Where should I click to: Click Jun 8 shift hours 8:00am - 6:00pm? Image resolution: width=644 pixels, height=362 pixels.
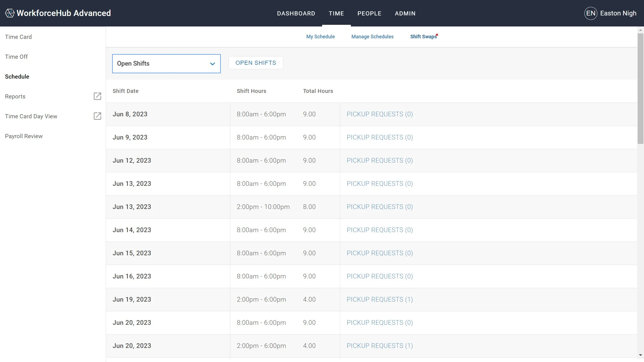(x=261, y=114)
